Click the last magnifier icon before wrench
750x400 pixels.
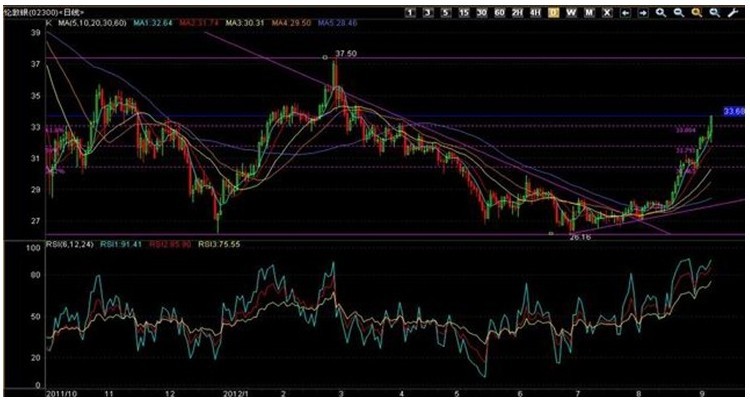click(714, 12)
